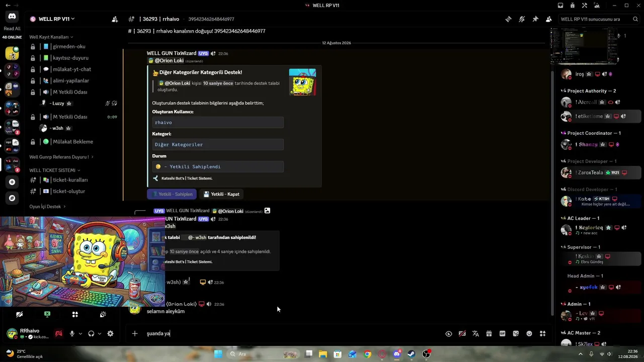Open Google Chrome from the taskbar

[367, 354]
